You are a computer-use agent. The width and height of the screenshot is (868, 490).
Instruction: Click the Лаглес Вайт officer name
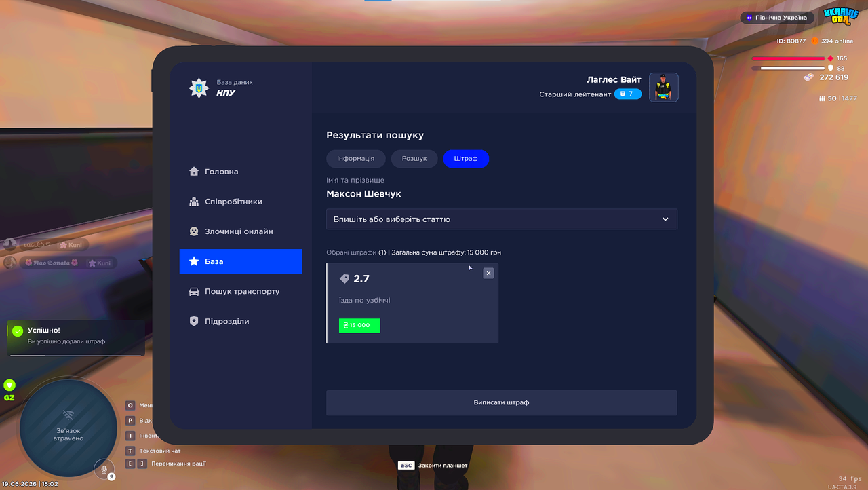(614, 80)
